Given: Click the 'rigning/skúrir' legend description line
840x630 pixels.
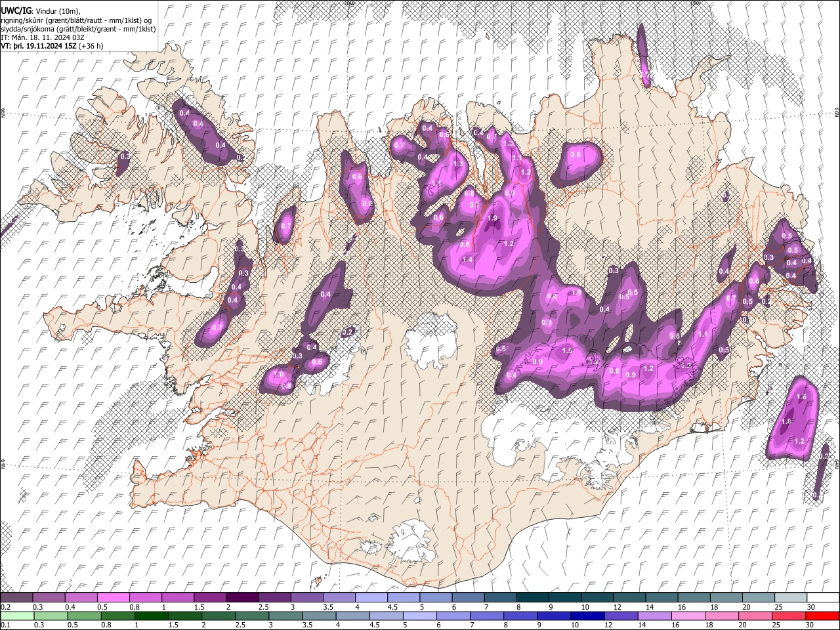Looking at the screenshot, I should coord(76,20).
